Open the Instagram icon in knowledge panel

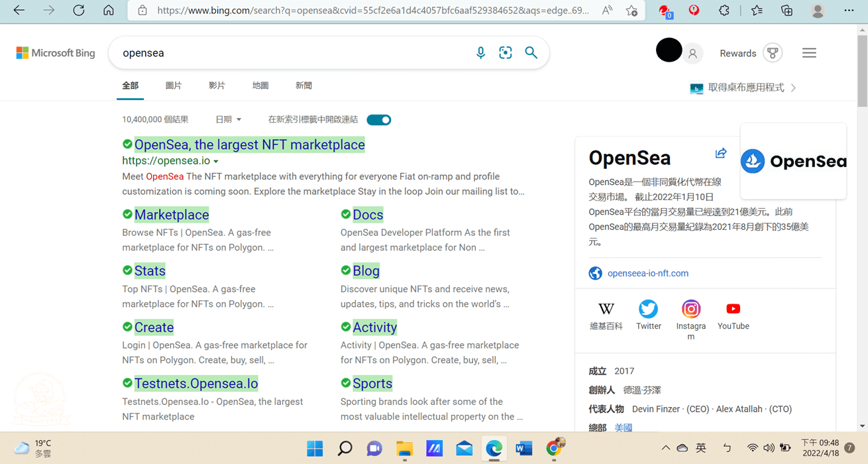point(690,310)
